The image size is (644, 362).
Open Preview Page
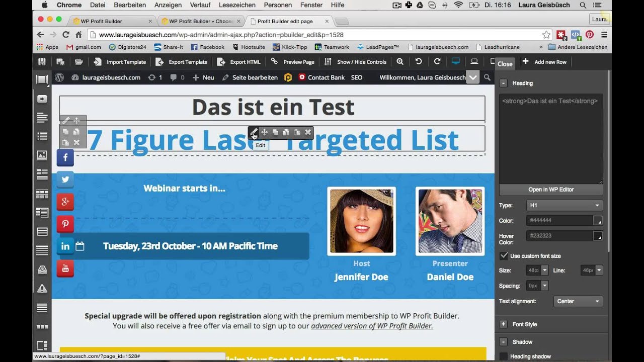[x=292, y=62]
